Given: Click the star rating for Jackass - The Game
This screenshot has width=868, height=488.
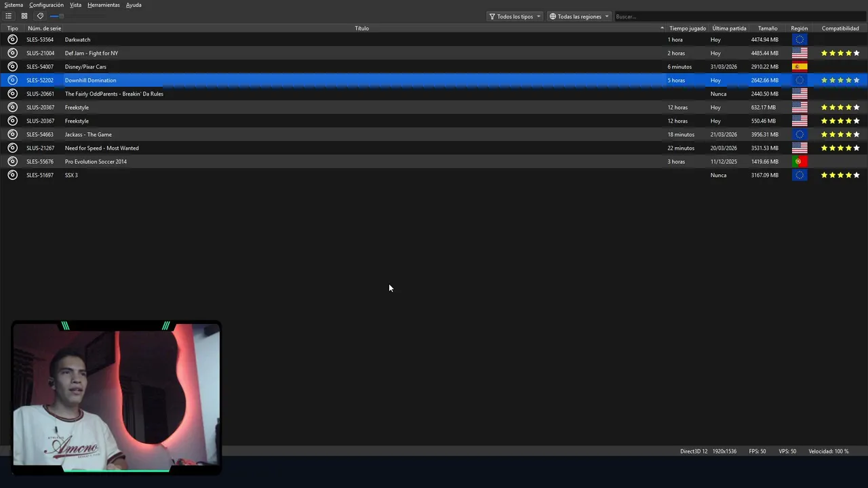Looking at the screenshot, I should pos(840,134).
